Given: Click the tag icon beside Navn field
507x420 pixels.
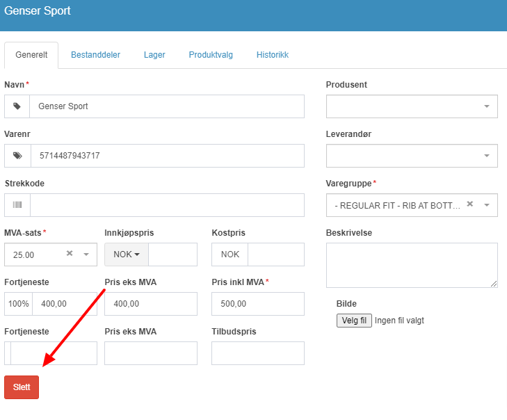Looking at the screenshot, I should [x=17, y=106].
